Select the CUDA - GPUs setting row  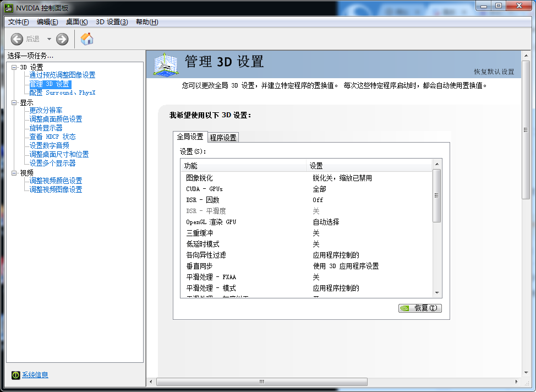307,189
